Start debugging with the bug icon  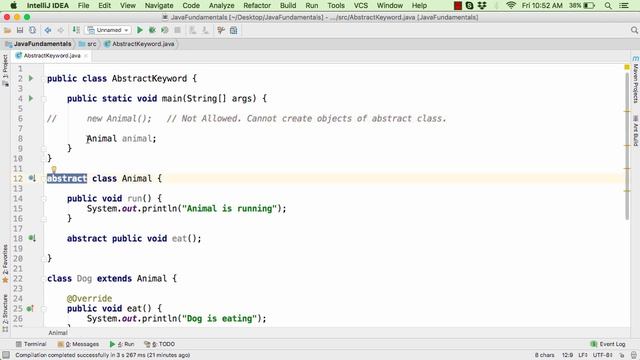tap(152, 30)
